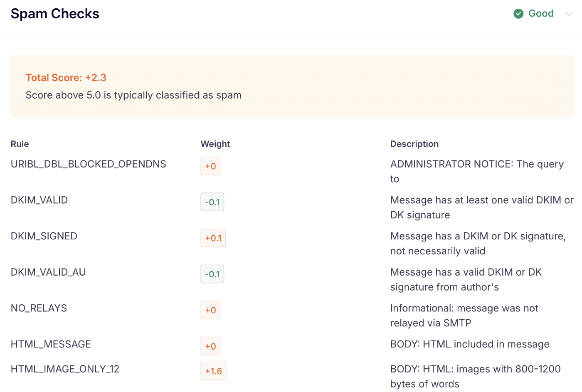582x392 pixels.
Task: Click the Weight column header
Action: pos(215,144)
